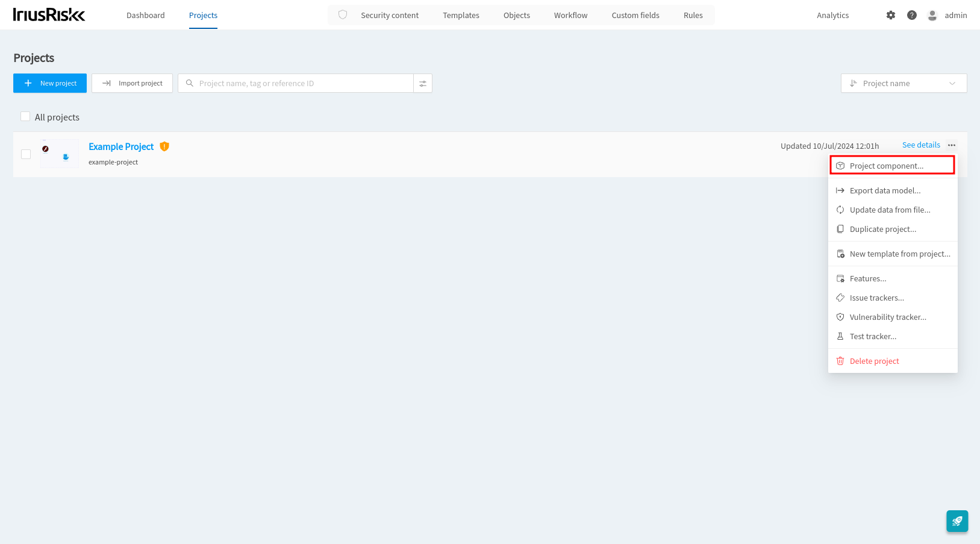
Task: Tick the Example Project row checkbox
Action: point(26,154)
